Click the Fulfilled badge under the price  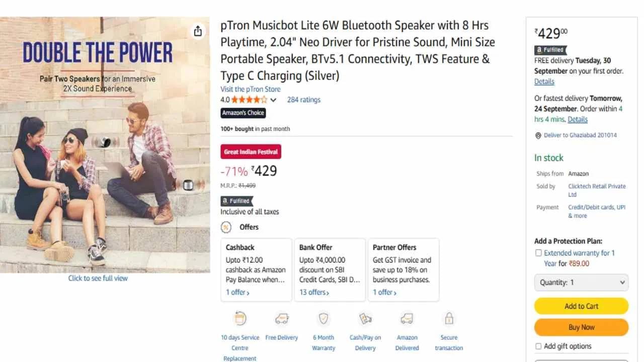(x=550, y=50)
